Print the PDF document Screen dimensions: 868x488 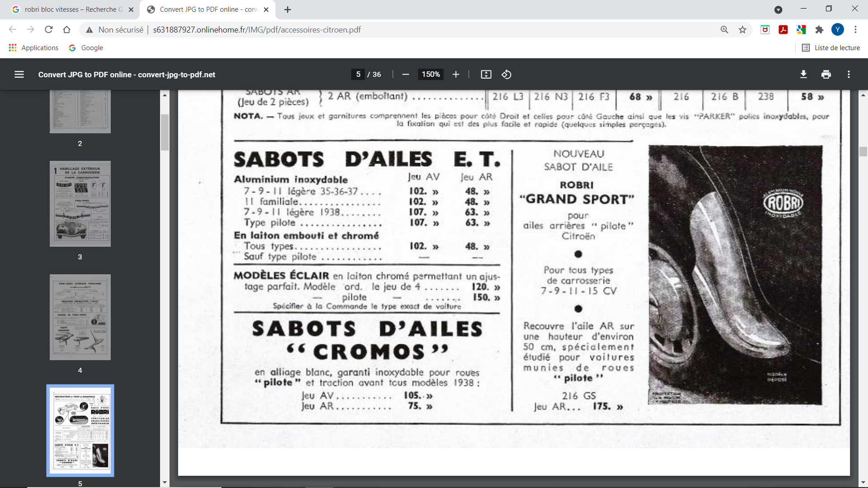coord(826,75)
